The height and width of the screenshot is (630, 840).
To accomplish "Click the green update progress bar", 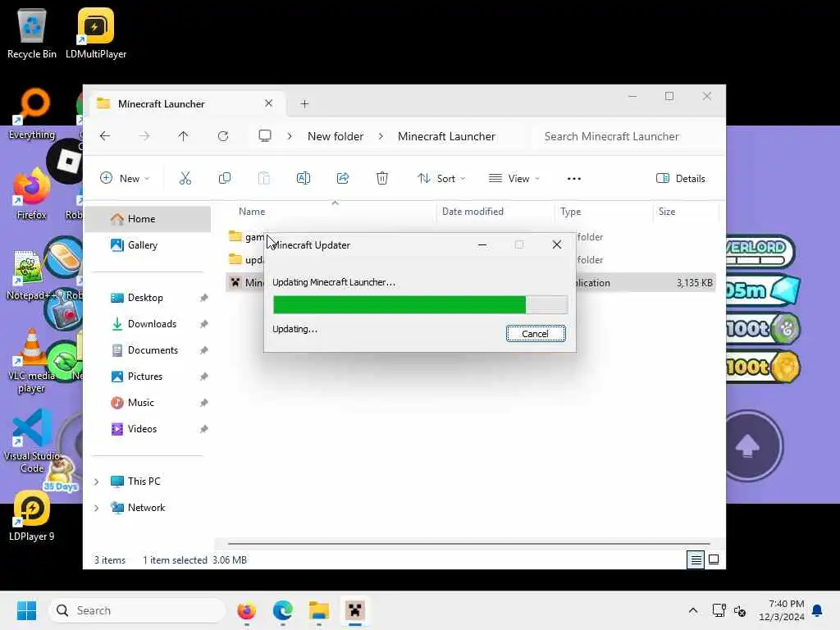I will click(x=420, y=305).
